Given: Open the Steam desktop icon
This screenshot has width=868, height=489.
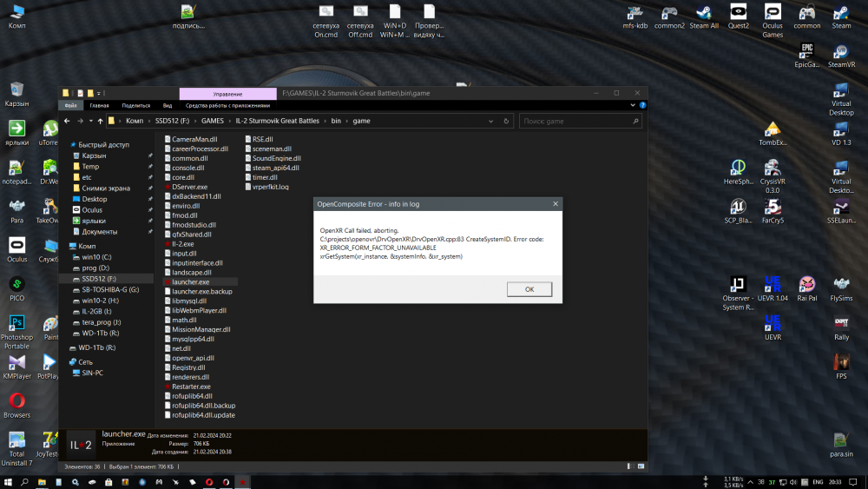Looking at the screenshot, I should click(841, 17).
